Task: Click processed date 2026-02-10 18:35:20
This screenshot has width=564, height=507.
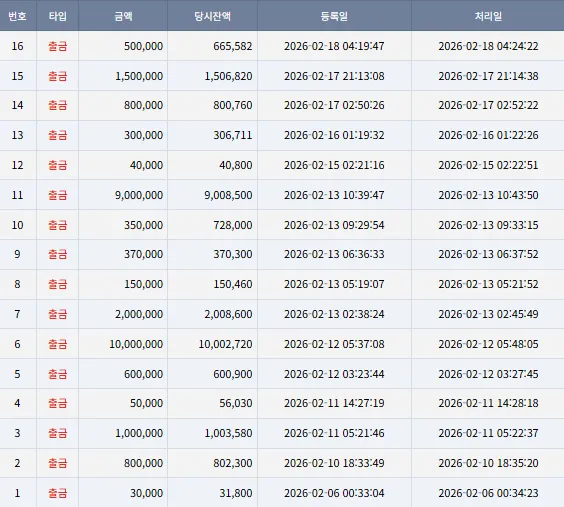Action: point(488,463)
